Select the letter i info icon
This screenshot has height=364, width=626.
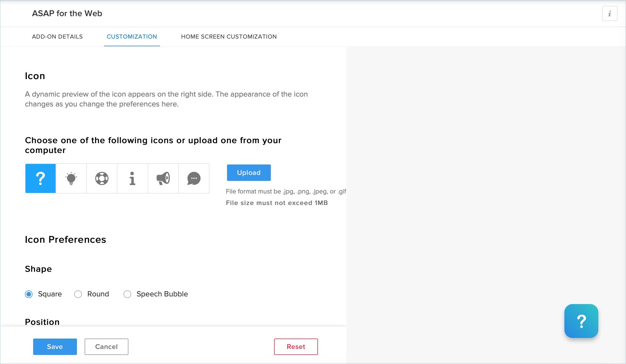[133, 178]
